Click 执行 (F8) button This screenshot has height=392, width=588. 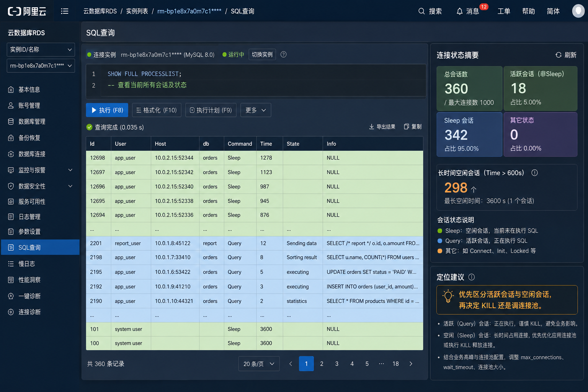(107, 110)
